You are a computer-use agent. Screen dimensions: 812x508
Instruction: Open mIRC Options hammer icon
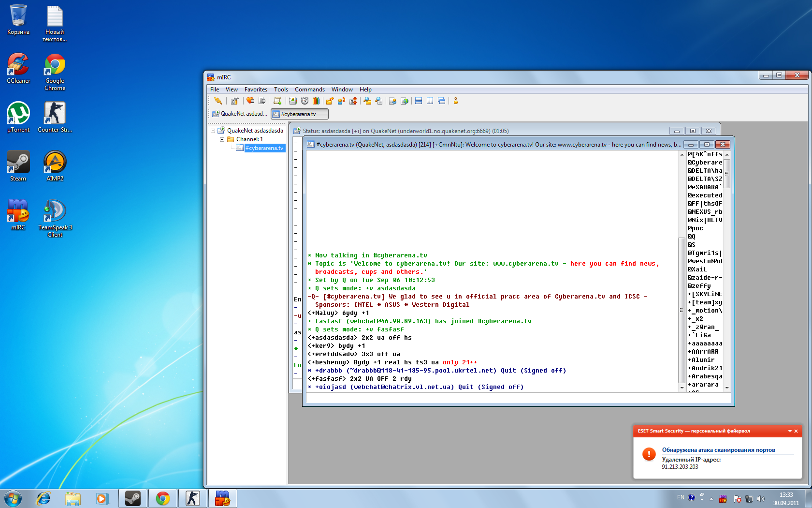pos(235,101)
